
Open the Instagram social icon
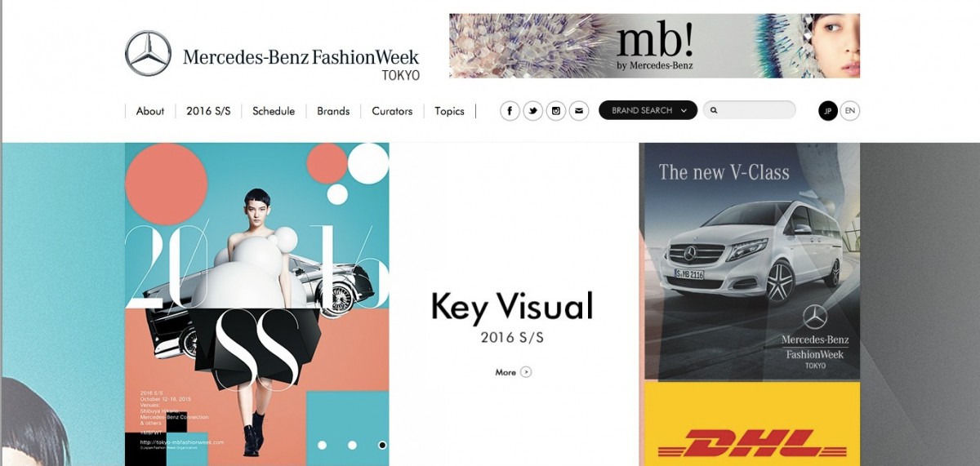556,111
